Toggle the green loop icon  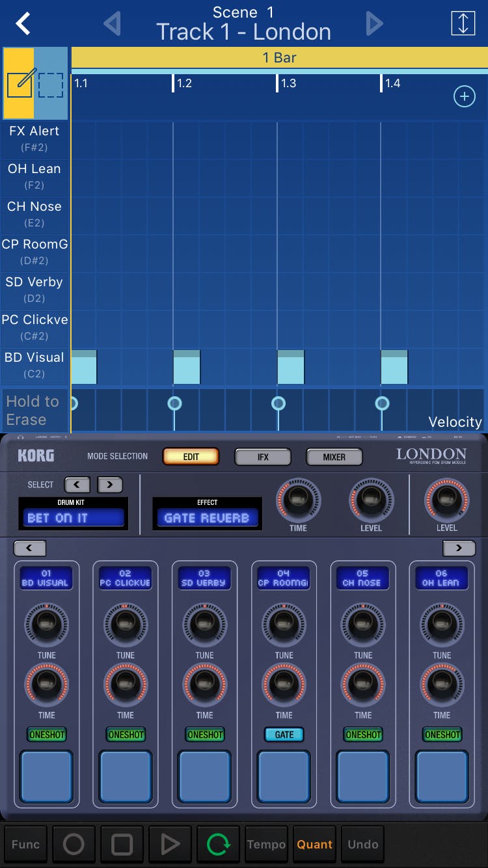(x=218, y=845)
